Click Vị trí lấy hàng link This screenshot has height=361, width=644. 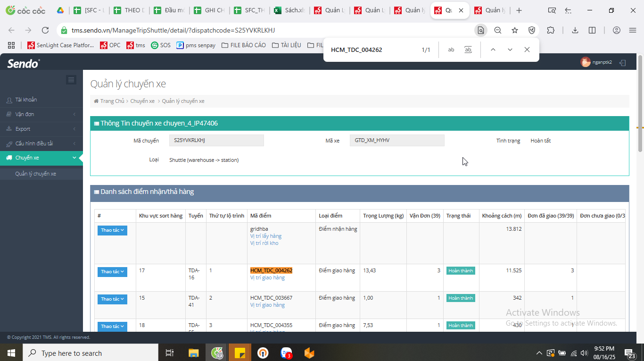pyautogui.click(x=266, y=236)
